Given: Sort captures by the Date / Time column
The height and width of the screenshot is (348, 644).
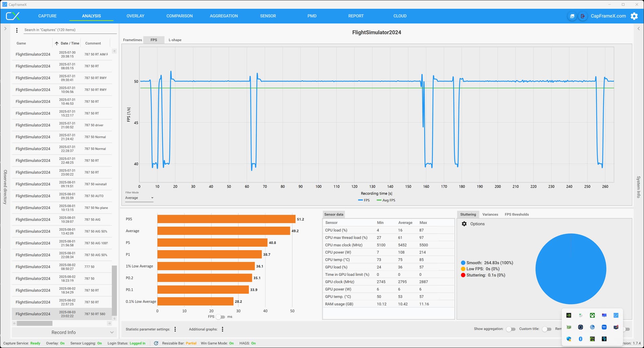Looking at the screenshot, I should (70, 43).
